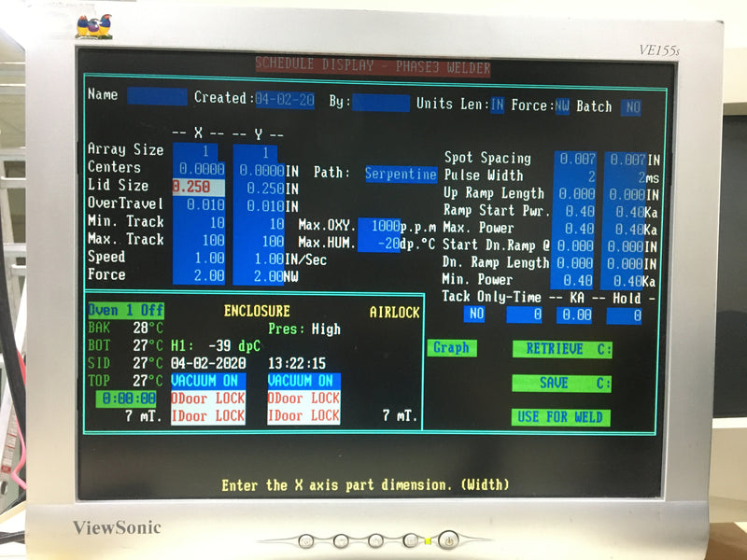Click the RETRIEVE C: button

[x=562, y=349]
